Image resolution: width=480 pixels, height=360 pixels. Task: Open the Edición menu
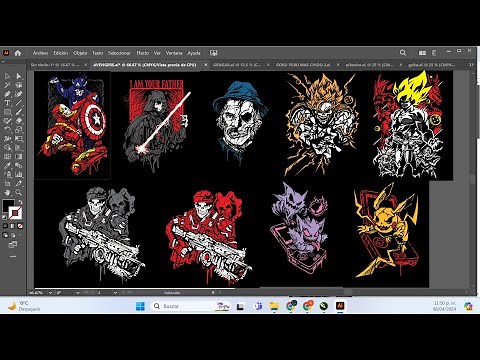(61, 53)
